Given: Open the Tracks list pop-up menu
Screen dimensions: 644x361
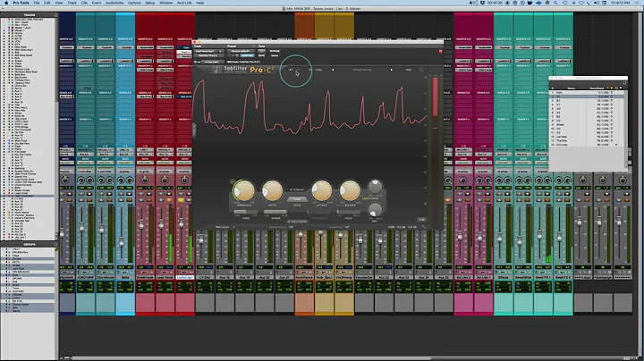Looking at the screenshot, I should pos(55,15).
